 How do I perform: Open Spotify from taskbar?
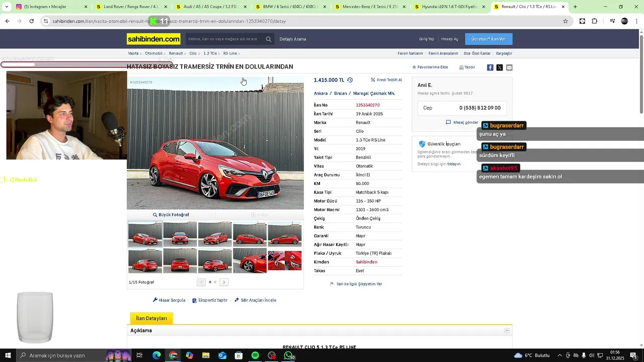coord(255,355)
